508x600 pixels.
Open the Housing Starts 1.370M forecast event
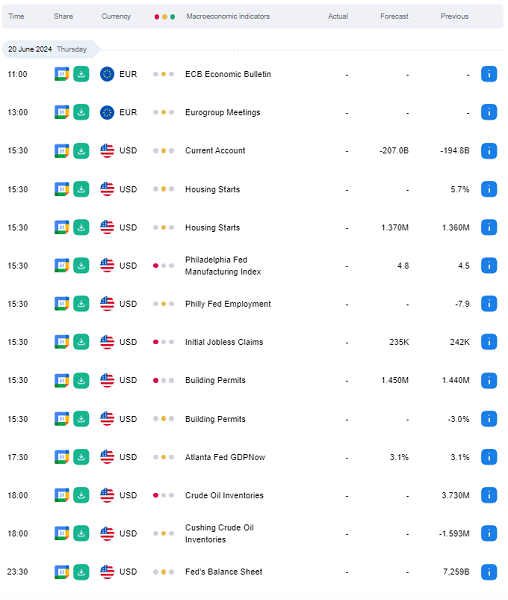(x=213, y=228)
